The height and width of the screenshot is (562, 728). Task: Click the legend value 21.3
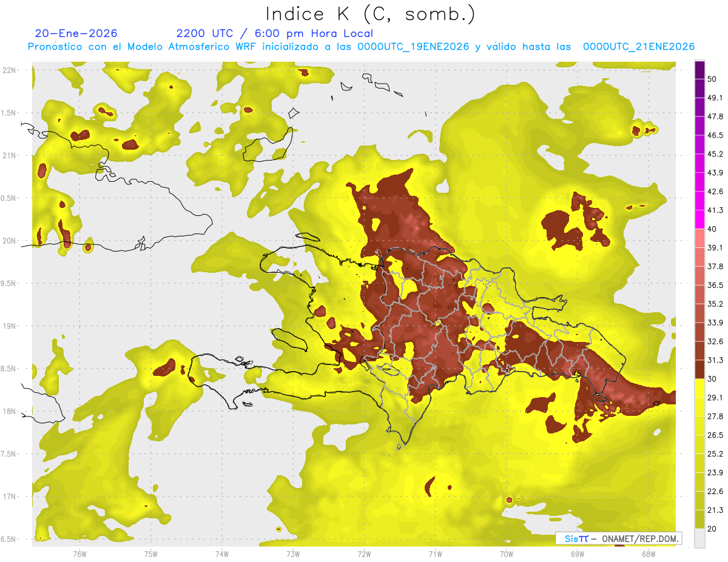715,510
